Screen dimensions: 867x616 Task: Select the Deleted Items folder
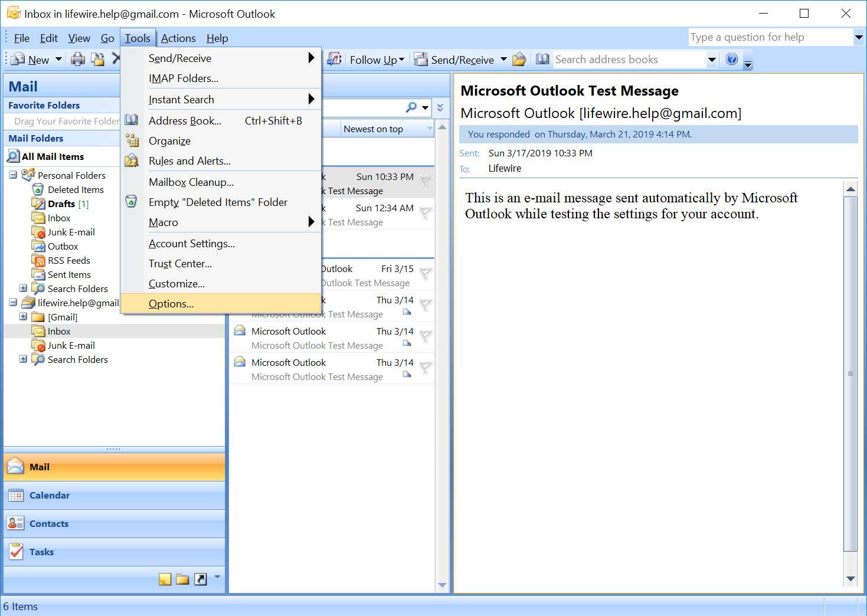76,189
